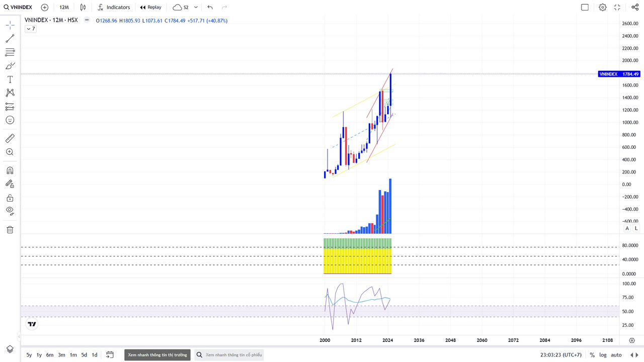Click Xem nhanh thông tin thị trường button
644x362 pixels.
pyautogui.click(x=157, y=355)
